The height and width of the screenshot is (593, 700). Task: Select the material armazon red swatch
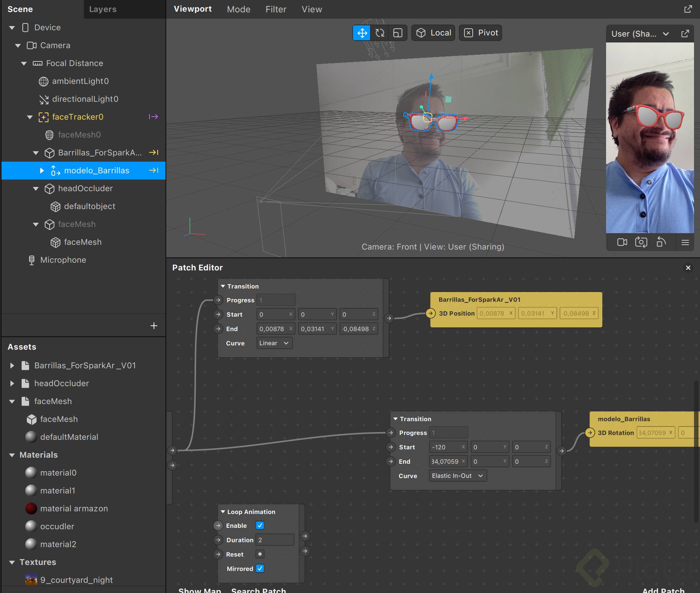point(31,508)
